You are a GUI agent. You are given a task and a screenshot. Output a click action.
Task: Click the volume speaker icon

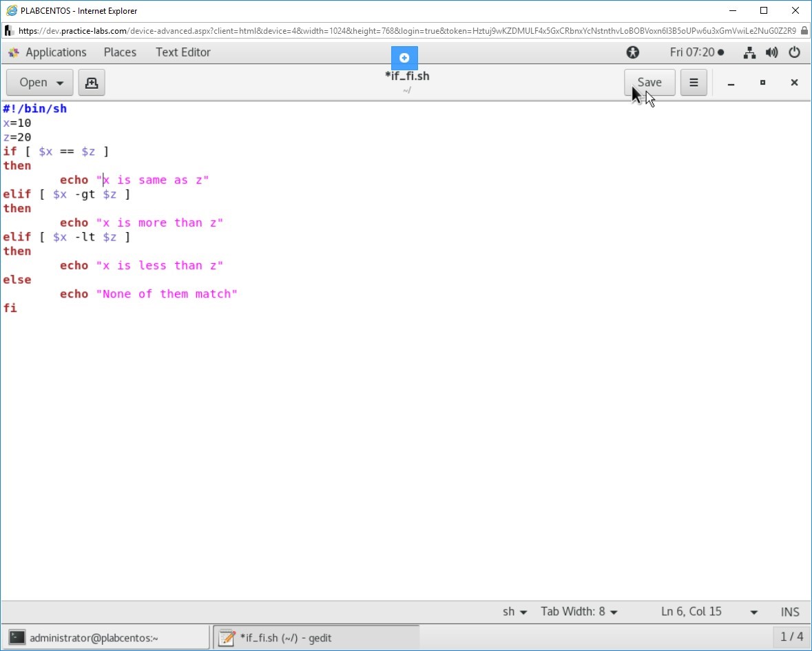pyautogui.click(x=771, y=52)
